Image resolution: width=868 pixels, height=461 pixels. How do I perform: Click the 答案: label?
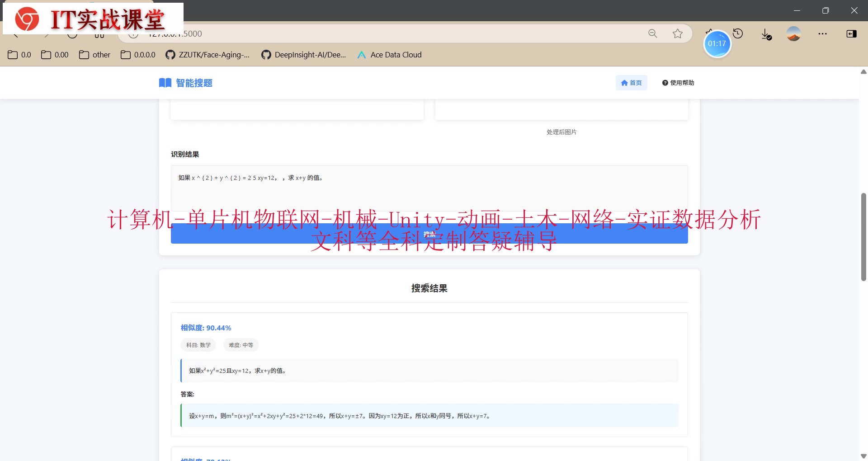(x=187, y=394)
